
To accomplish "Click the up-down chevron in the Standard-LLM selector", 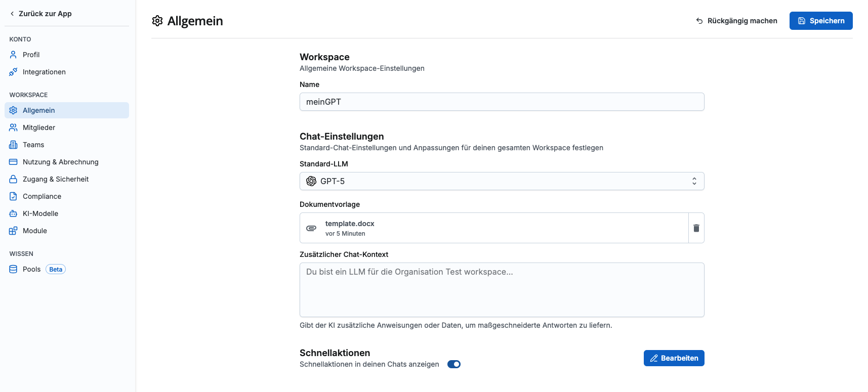I will (x=694, y=181).
